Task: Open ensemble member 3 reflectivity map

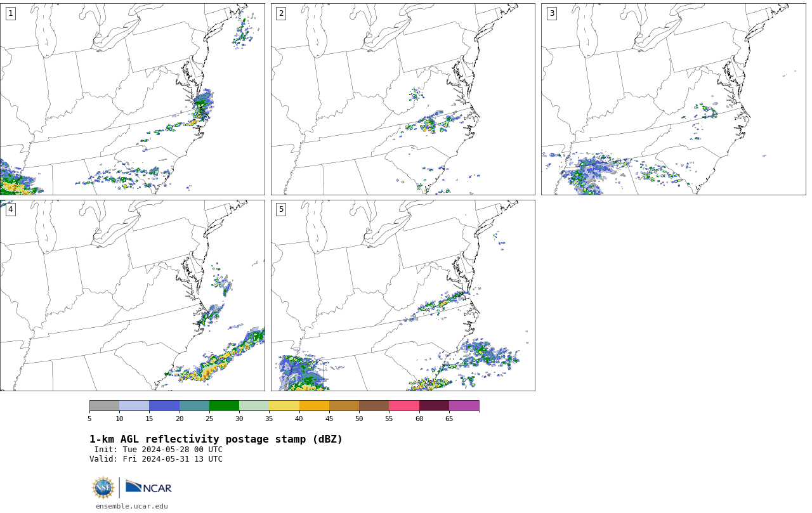Action: coord(673,99)
